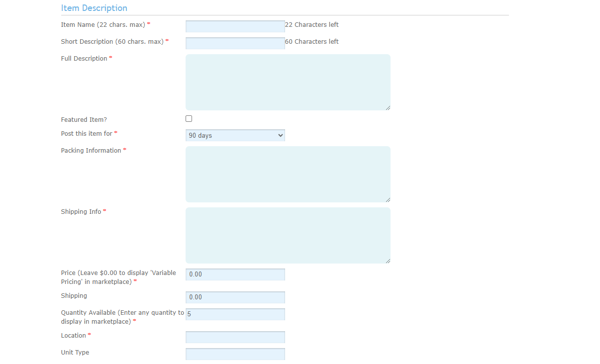Click the Shipping Info textarea resize corner
The width and height of the screenshot is (600, 364).
pyautogui.click(x=388, y=261)
